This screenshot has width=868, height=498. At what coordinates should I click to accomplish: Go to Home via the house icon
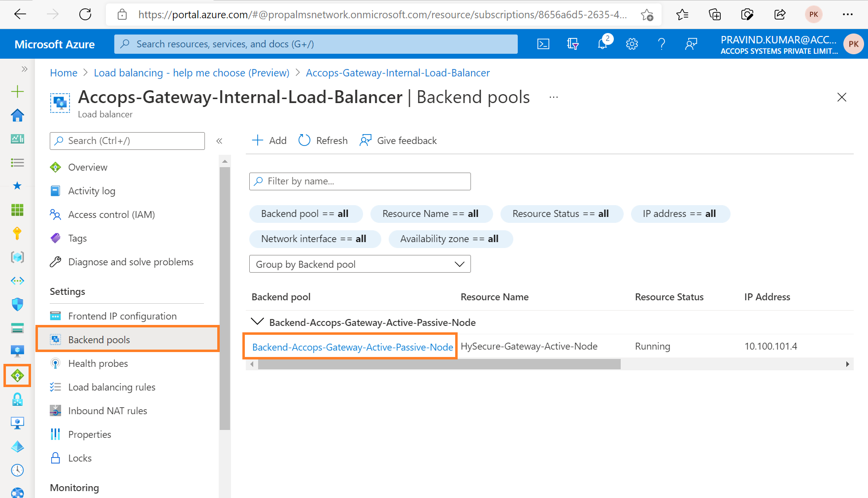pos(17,115)
